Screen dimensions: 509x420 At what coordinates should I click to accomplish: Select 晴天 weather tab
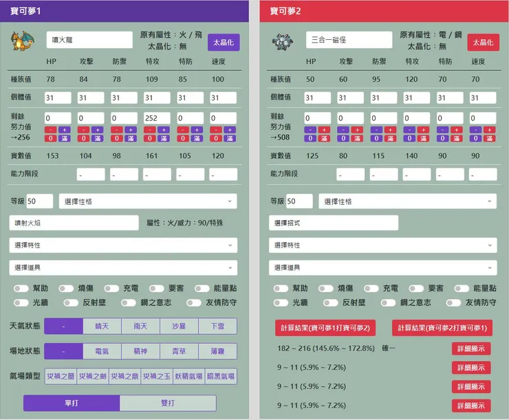pyautogui.click(x=102, y=327)
